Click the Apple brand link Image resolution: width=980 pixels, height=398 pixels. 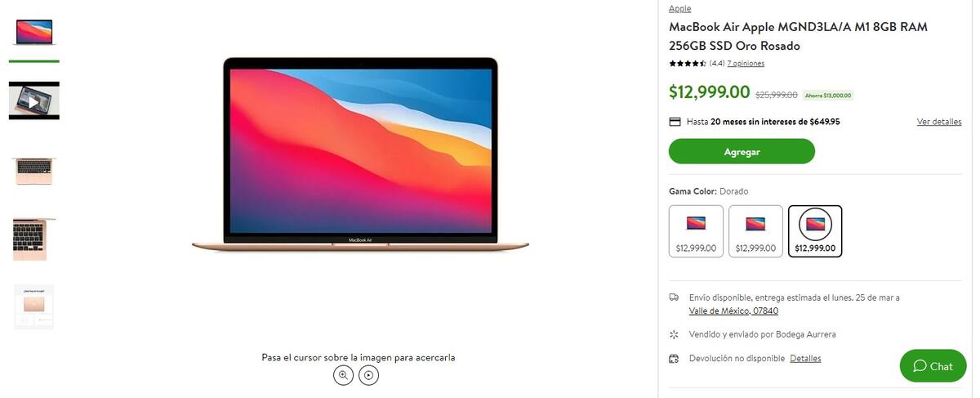pos(679,8)
